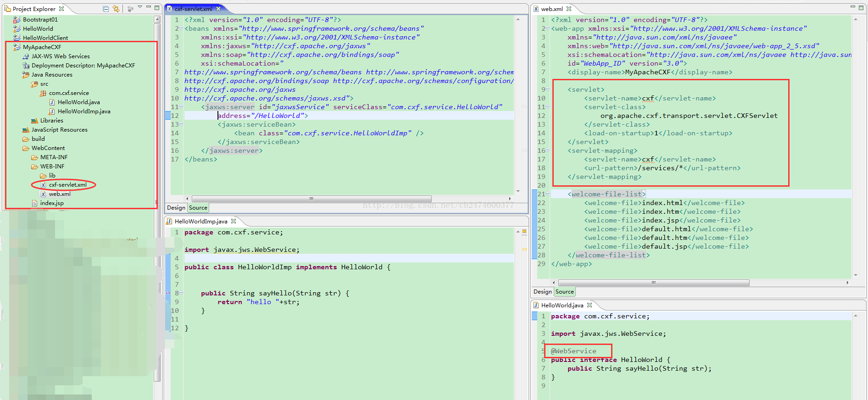
Task: Close the HelloWorldImp.java editor tab
Action: coord(234,221)
